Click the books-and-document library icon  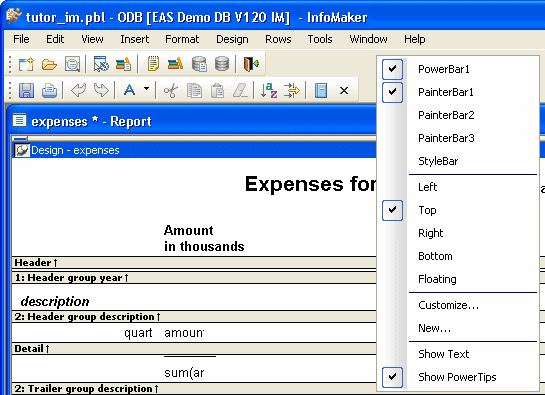(123, 64)
